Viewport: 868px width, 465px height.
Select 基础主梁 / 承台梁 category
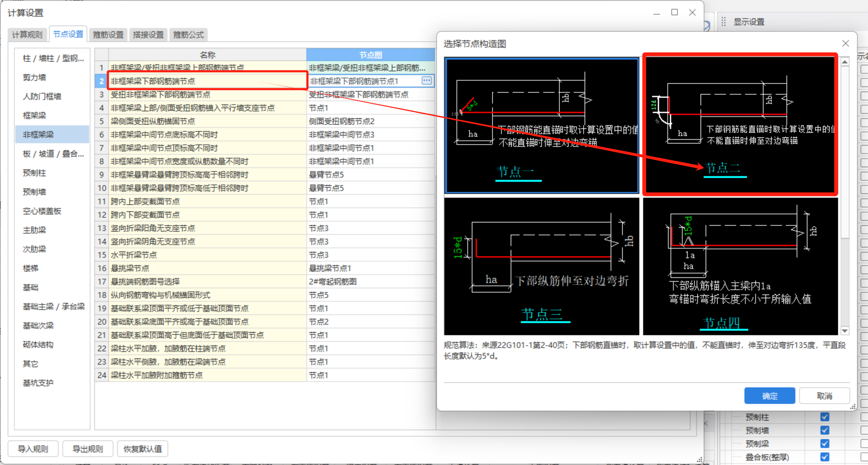click(x=53, y=306)
